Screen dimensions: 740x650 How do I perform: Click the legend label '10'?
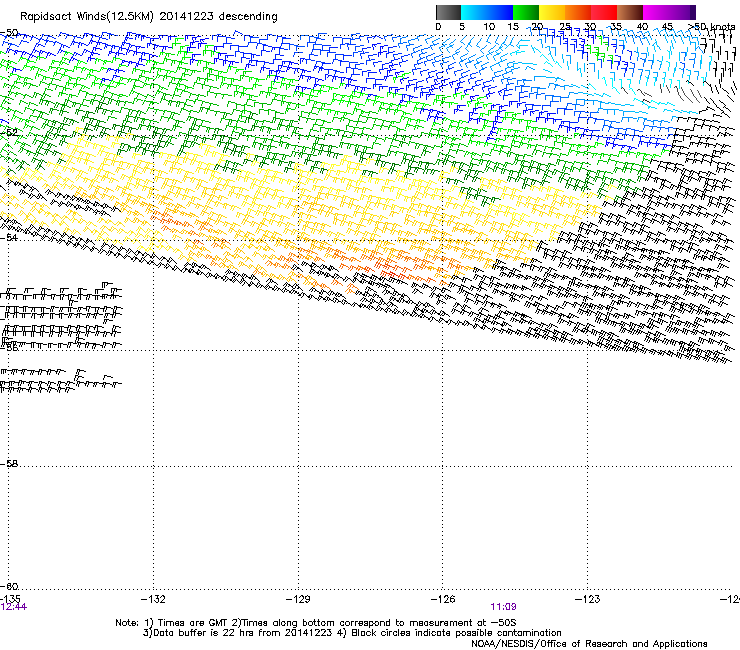point(489,27)
